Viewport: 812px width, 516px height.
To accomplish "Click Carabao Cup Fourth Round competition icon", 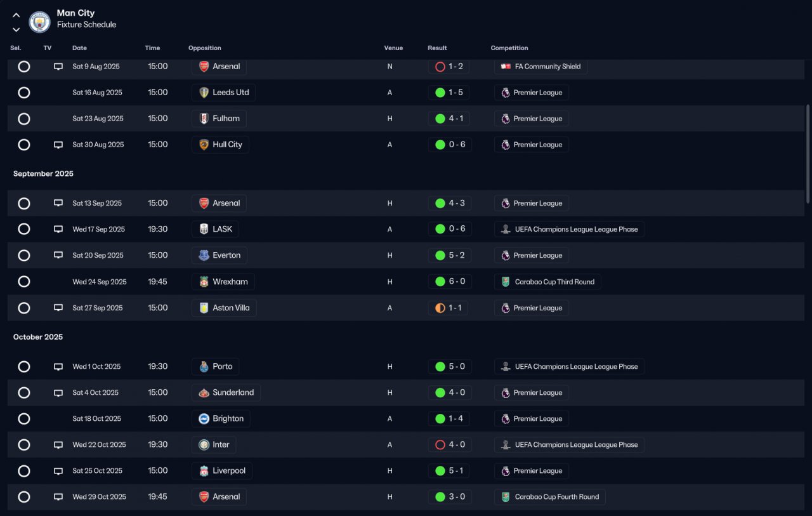I will click(506, 497).
